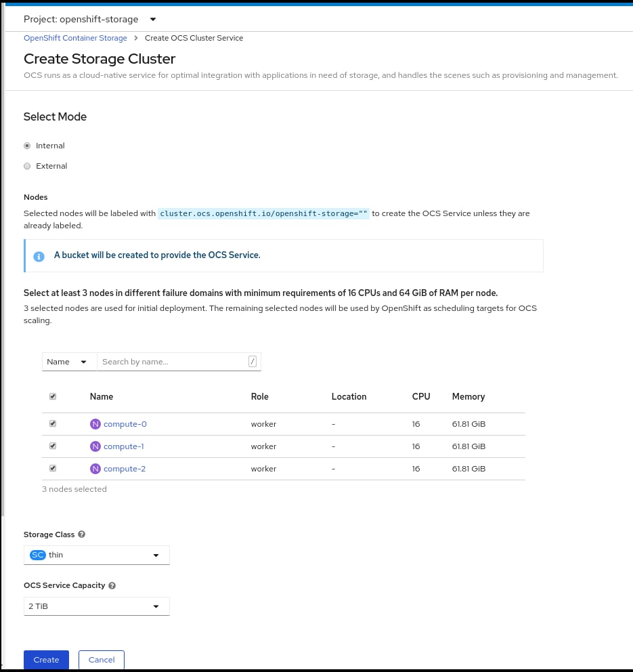Viewport: 633px width, 672px height.
Task: Select the External mode radio button
Action: tap(27, 166)
